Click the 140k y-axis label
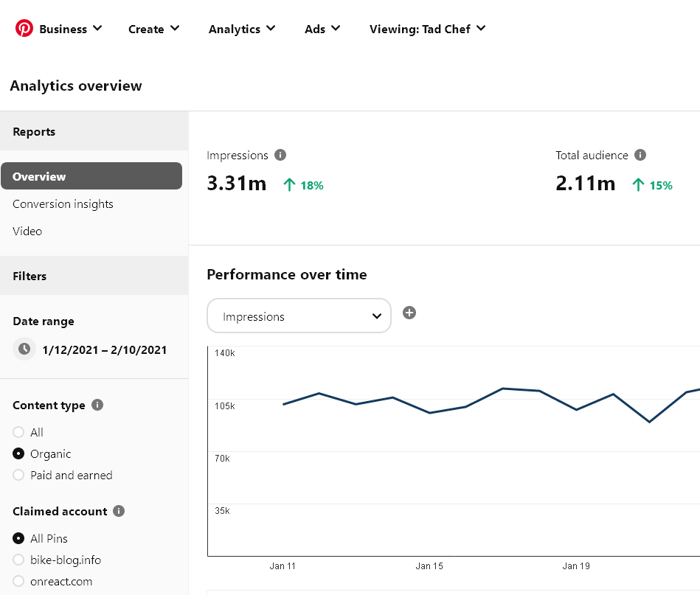 pos(224,353)
